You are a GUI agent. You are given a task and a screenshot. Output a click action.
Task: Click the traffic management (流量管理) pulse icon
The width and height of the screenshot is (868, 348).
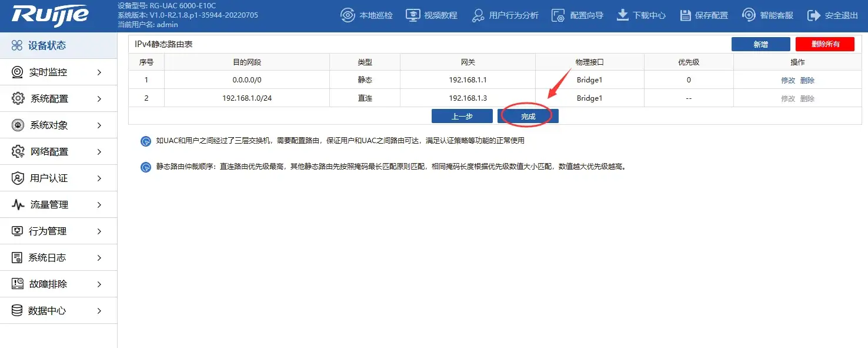tap(18, 204)
